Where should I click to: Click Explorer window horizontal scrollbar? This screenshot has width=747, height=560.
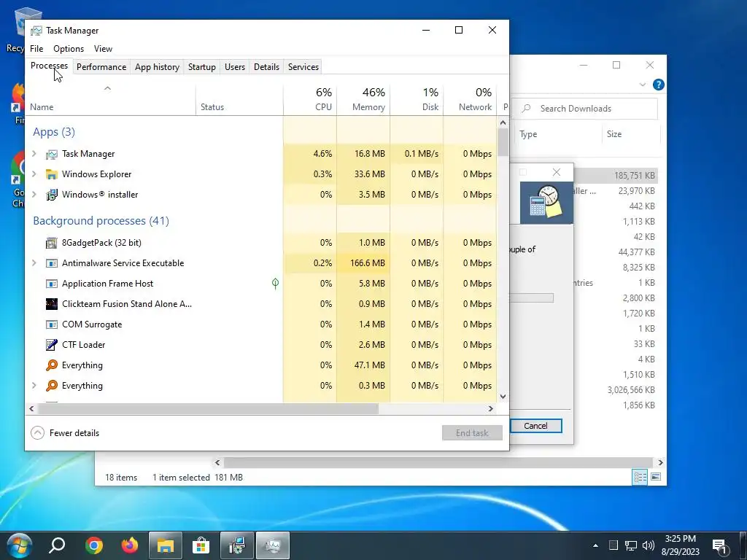(x=438, y=462)
